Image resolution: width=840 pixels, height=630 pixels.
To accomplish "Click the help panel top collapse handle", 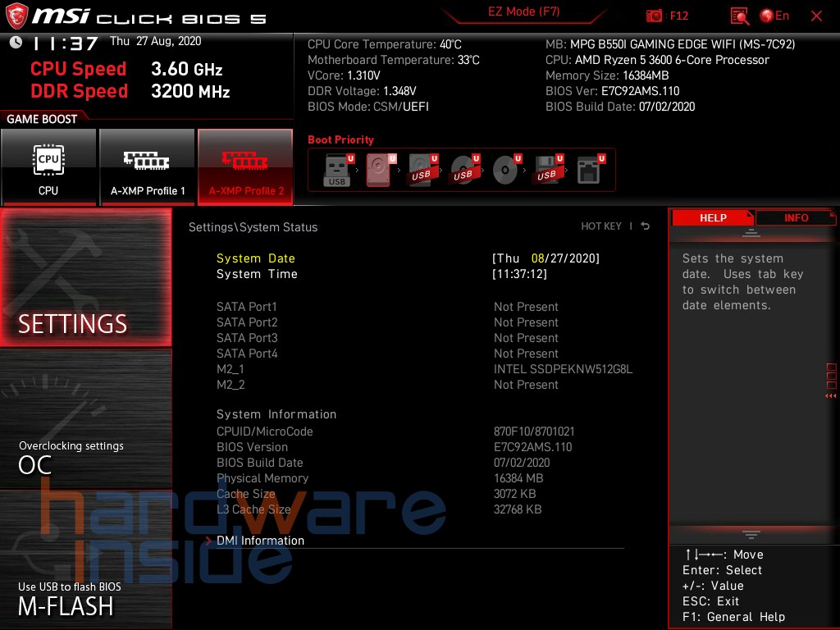I will (x=751, y=233).
